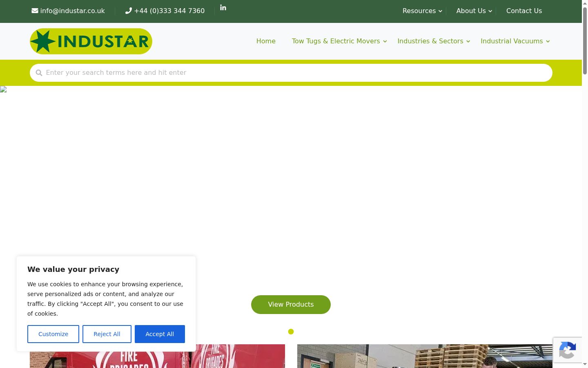Open the Tow Tugs & Electric Movers menu
The image size is (588, 368).
coord(339,41)
